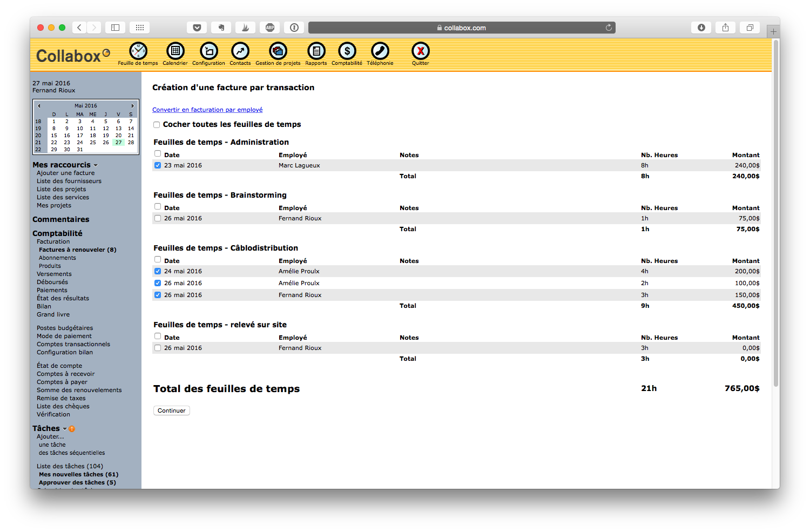Go back with the Safari back arrow

pyautogui.click(x=79, y=28)
